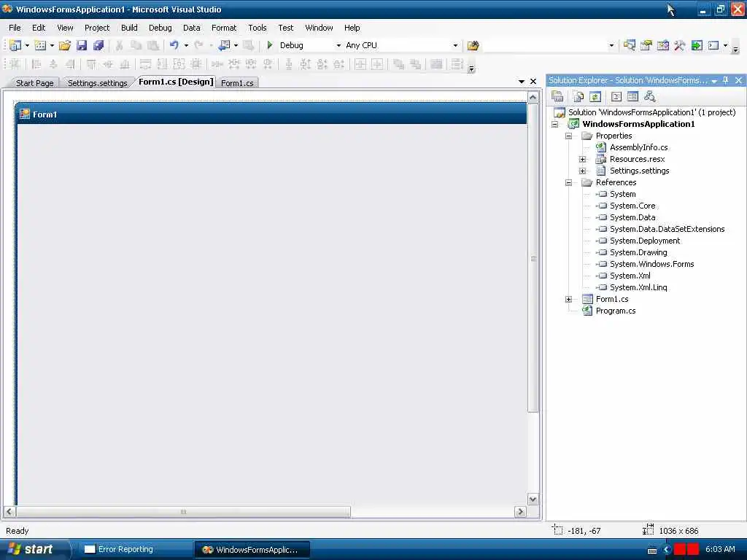This screenshot has width=747, height=560.
Task: Switch to the Settings.settings tab
Action: (x=97, y=83)
